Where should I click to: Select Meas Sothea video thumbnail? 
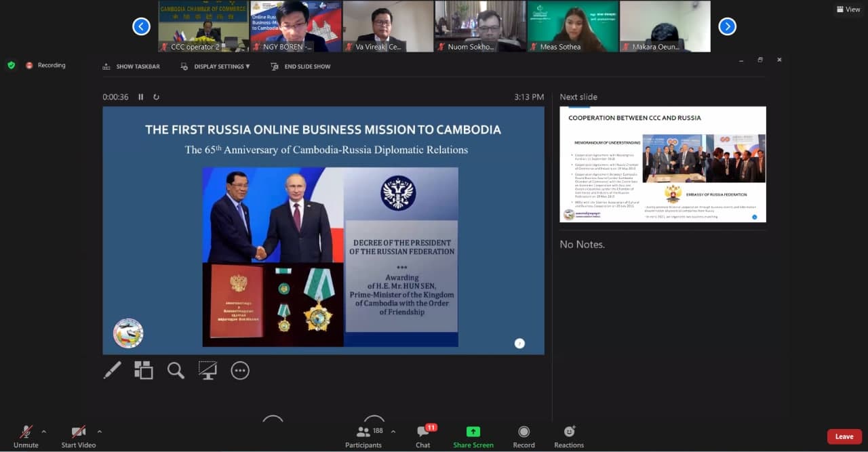572,26
